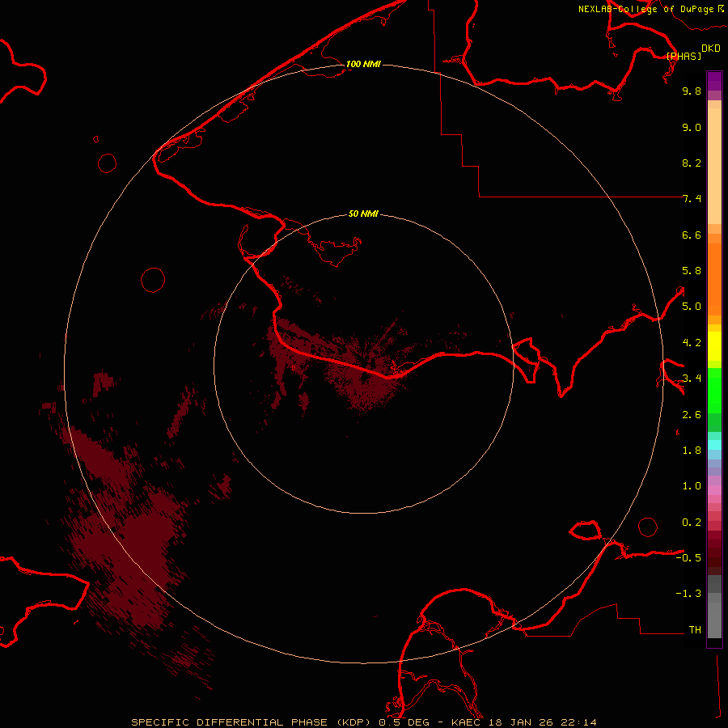Image resolution: width=728 pixels, height=728 pixels.
Task: Click the 9.8 value on the legend
Action: [691, 91]
